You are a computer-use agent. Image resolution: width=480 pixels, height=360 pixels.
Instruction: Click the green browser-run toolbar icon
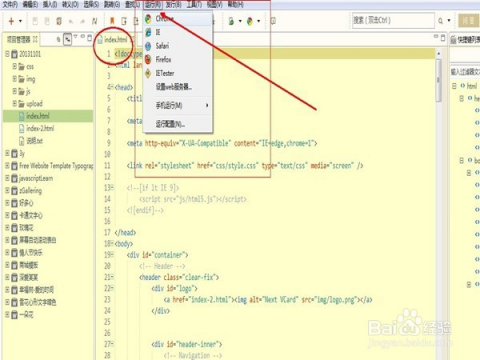coord(231,21)
